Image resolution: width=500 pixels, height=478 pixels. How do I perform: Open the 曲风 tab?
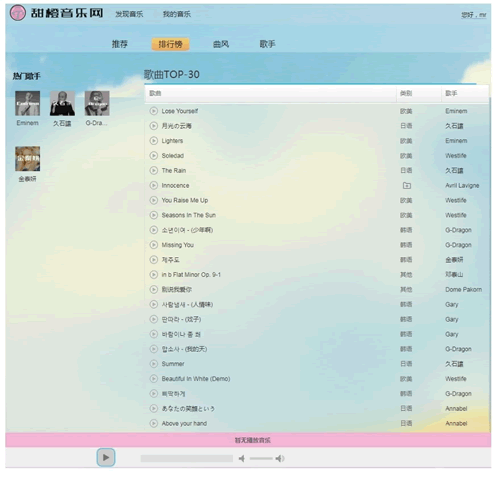point(221,44)
